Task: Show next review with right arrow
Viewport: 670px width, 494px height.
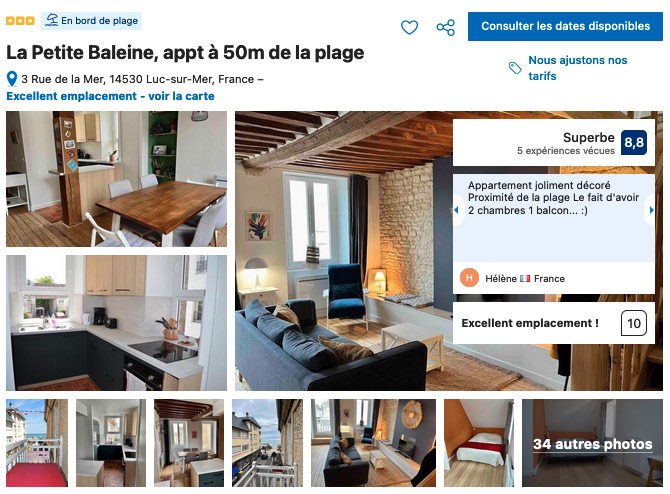Action: tap(651, 210)
